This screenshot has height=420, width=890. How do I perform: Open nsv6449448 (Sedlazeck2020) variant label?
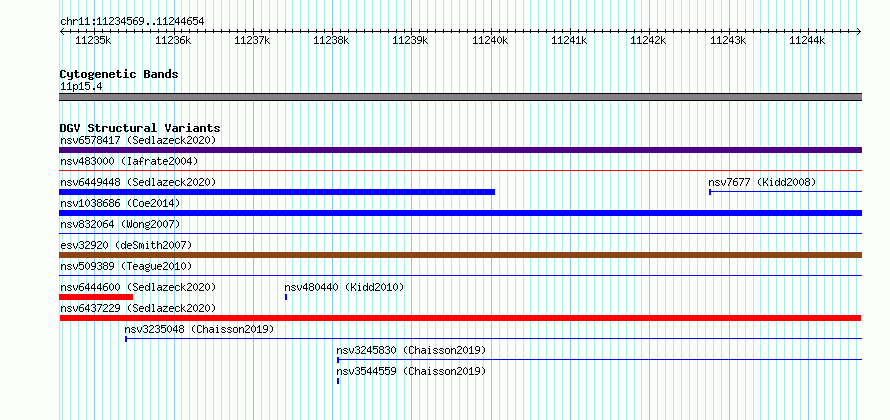[x=138, y=182]
